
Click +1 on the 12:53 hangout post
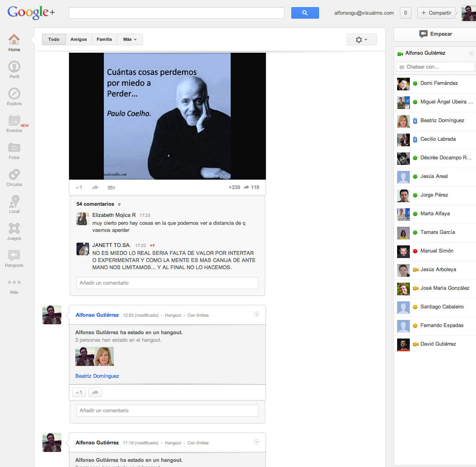click(x=79, y=392)
